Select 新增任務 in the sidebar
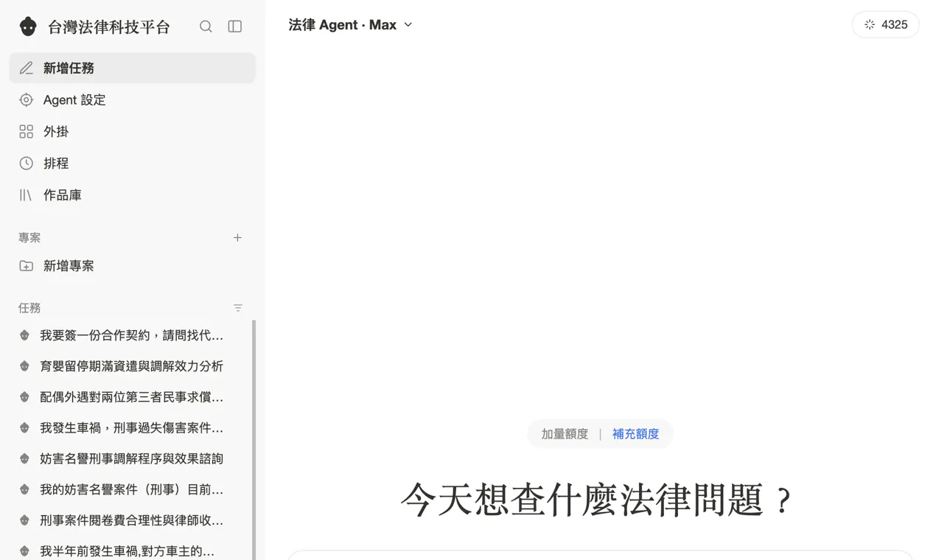 pyautogui.click(x=133, y=68)
